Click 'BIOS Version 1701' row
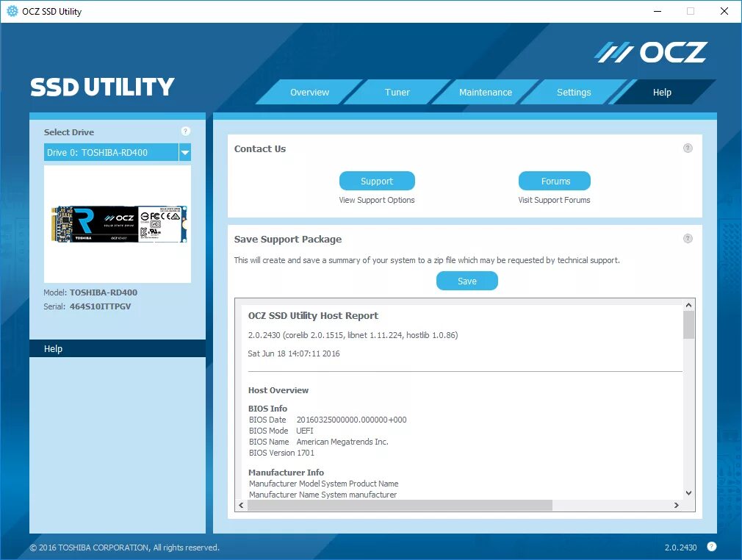Screen dimensions: 742x560 281,453
